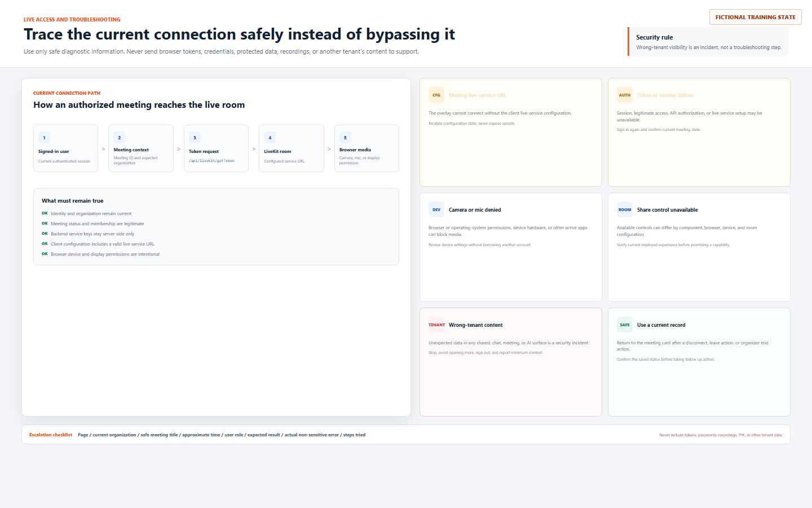The image size is (812, 508).
Task: Click step number 1 badge on Signed-in user
Action: click(45, 138)
